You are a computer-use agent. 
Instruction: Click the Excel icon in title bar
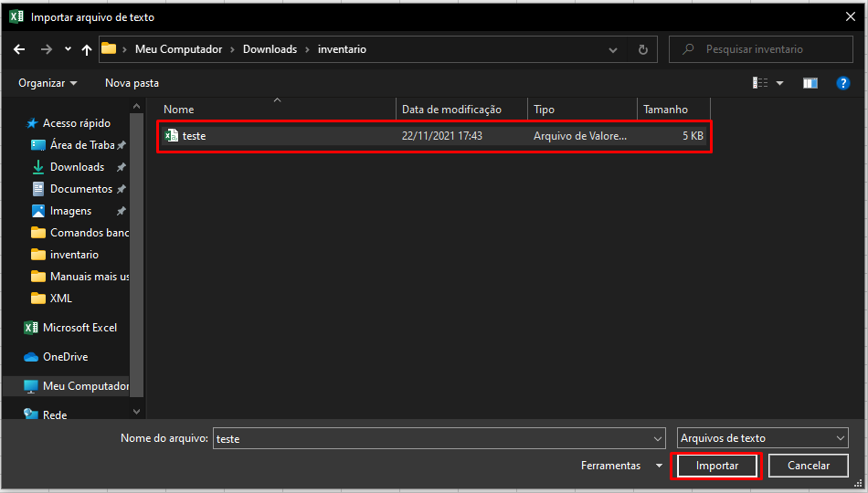click(16, 16)
